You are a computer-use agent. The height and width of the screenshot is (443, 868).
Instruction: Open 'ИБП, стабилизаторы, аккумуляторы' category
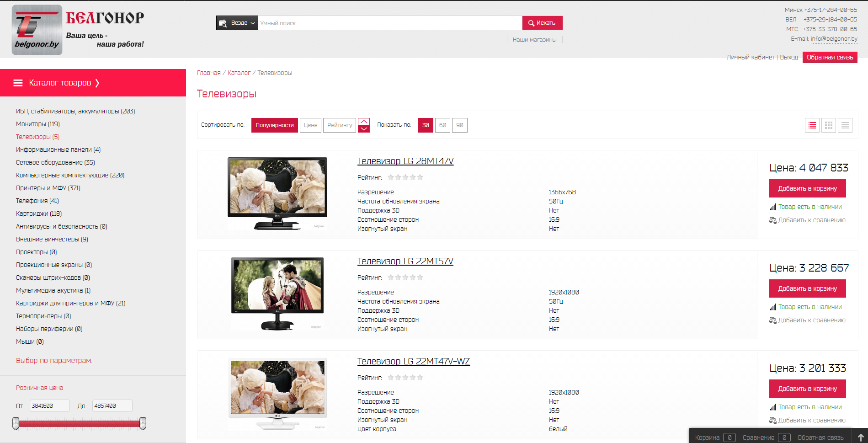75,111
